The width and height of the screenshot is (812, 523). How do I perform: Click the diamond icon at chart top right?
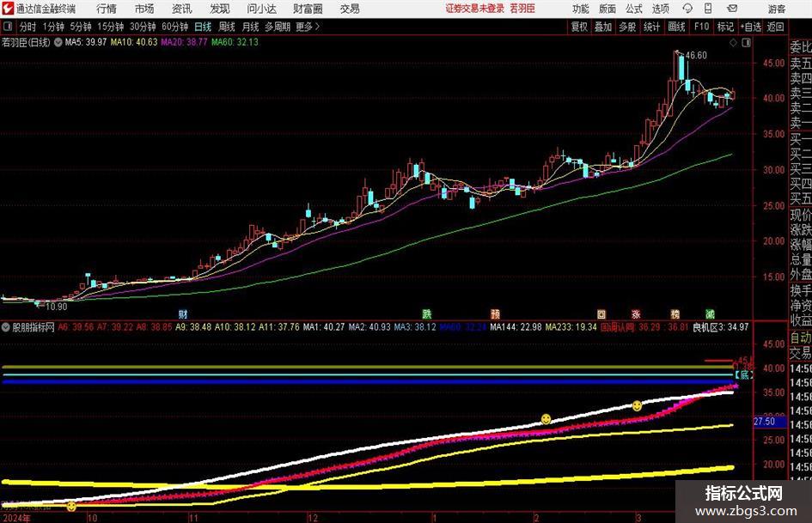(x=733, y=43)
